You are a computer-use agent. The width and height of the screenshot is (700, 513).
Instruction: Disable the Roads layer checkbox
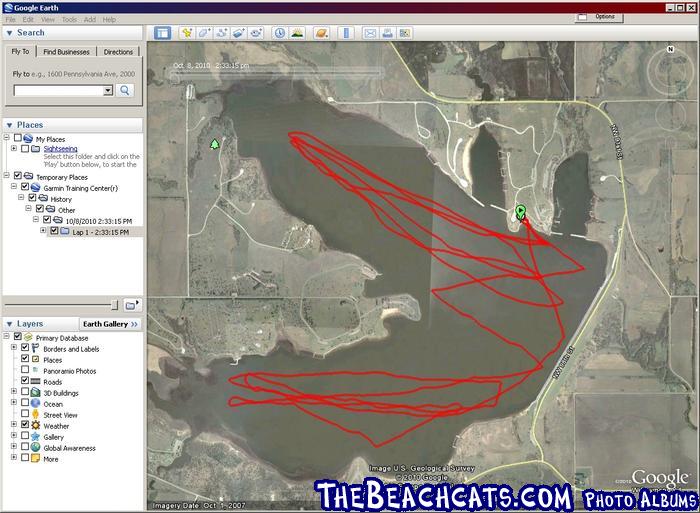pos(25,381)
